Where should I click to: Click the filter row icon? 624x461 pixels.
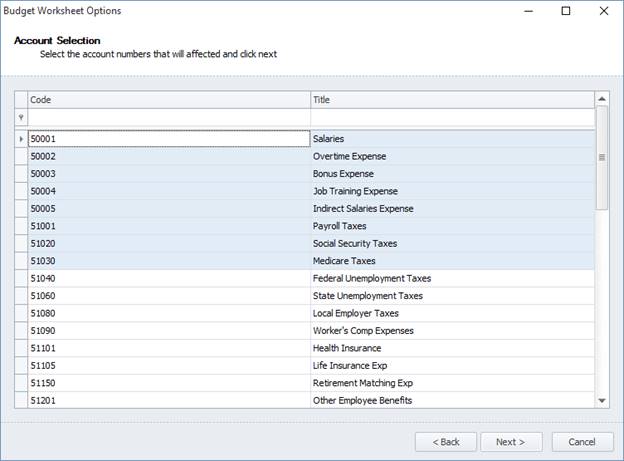click(x=21, y=118)
